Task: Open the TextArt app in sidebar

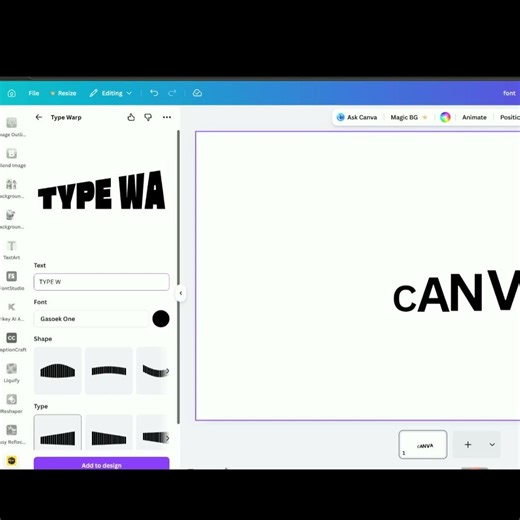Action: (12, 250)
